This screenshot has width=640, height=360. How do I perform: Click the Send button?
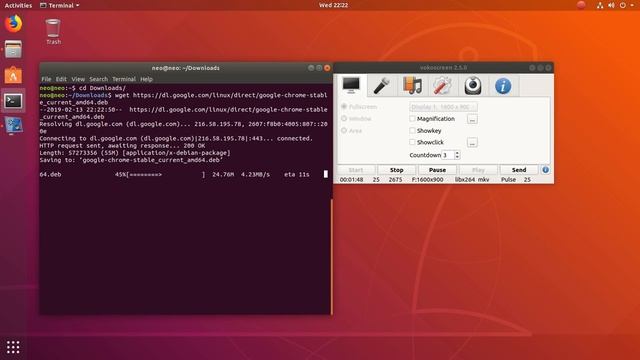(x=519, y=170)
